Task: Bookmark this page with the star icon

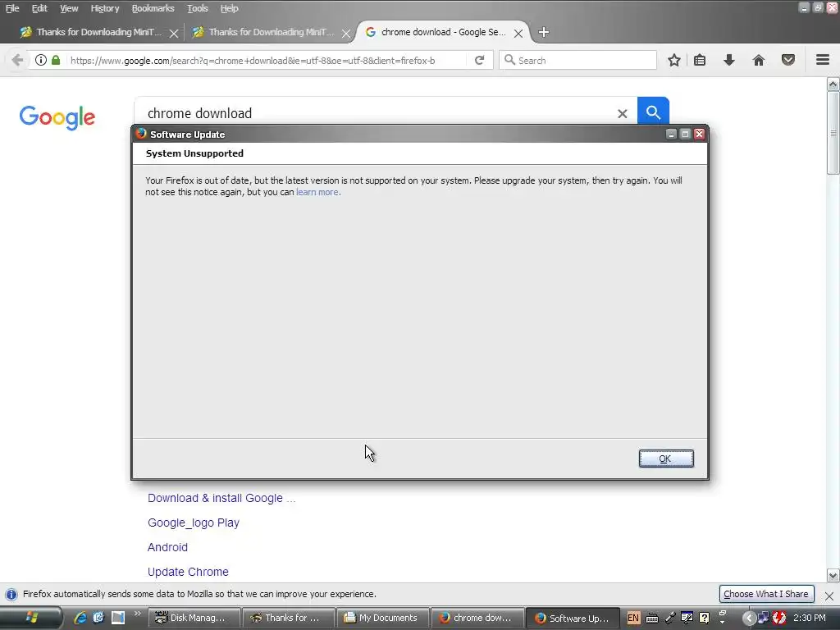Action: pos(674,60)
